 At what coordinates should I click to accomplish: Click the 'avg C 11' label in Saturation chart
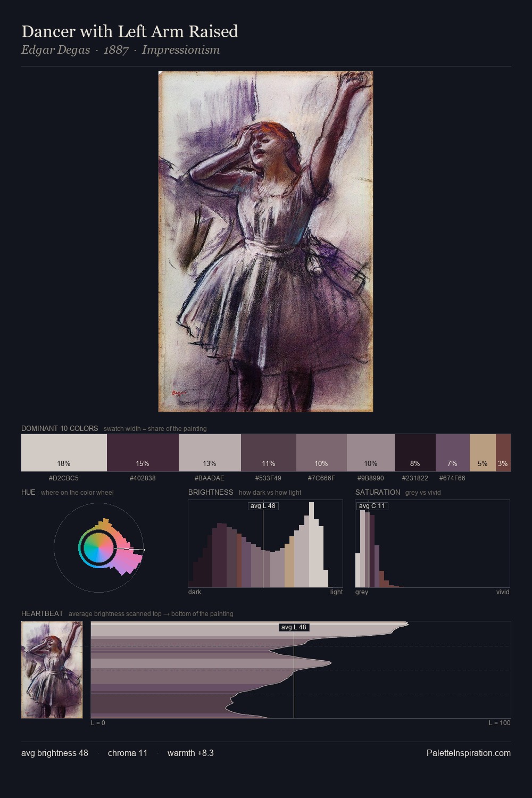click(x=372, y=506)
